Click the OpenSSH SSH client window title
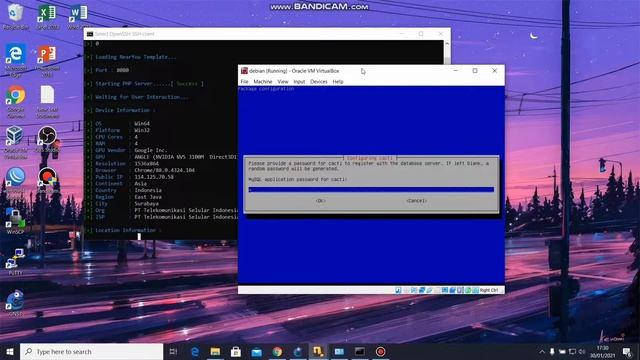Image resolution: width=640 pixels, height=360 pixels. click(124, 34)
